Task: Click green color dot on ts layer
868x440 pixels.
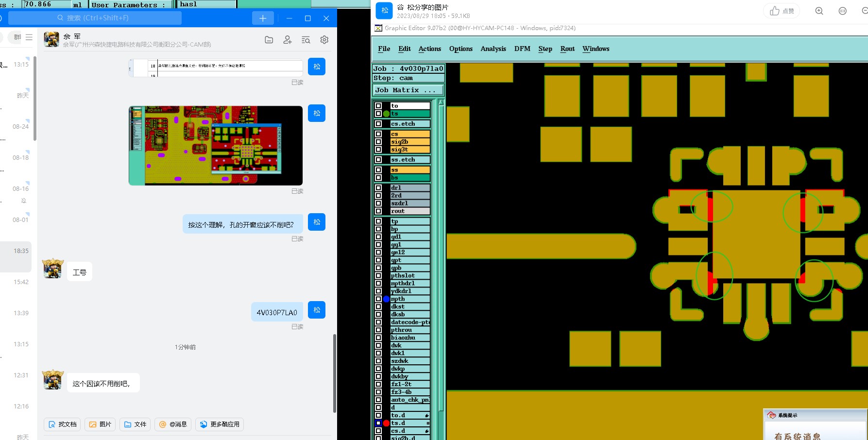Action: point(386,114)
